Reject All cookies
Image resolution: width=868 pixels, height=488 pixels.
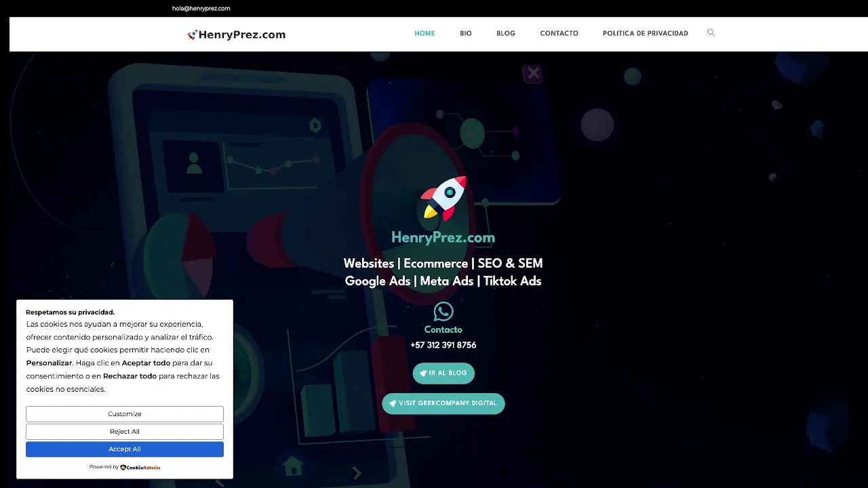pyautogui.click(x=125, y=432)
